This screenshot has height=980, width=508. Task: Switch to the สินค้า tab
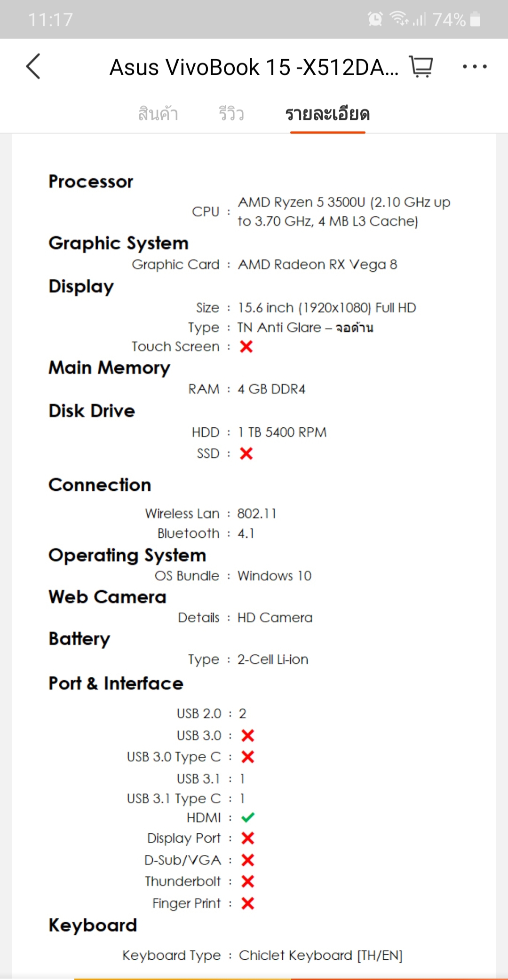158,114
